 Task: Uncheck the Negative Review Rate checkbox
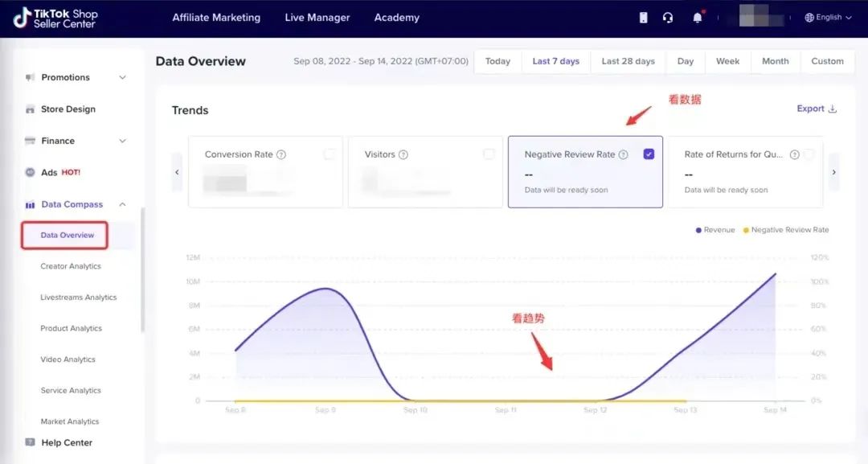click(x=649, y=154)
